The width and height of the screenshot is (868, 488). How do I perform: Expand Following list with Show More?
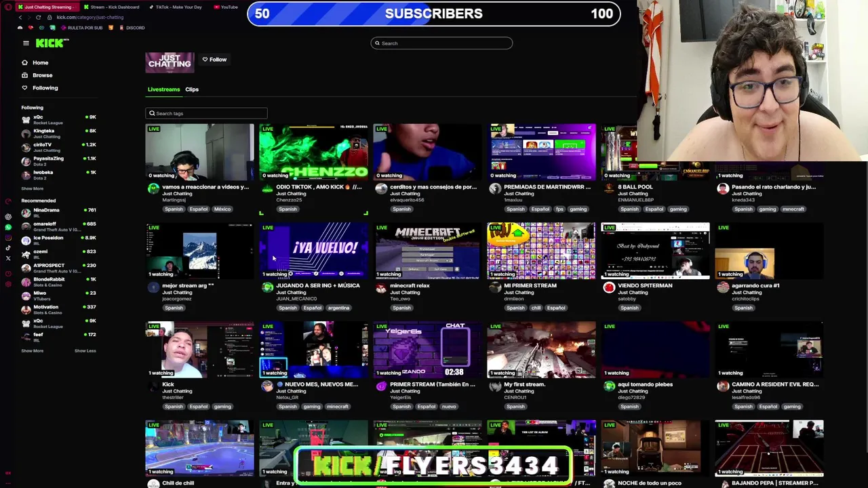click(x=32, y=188)
